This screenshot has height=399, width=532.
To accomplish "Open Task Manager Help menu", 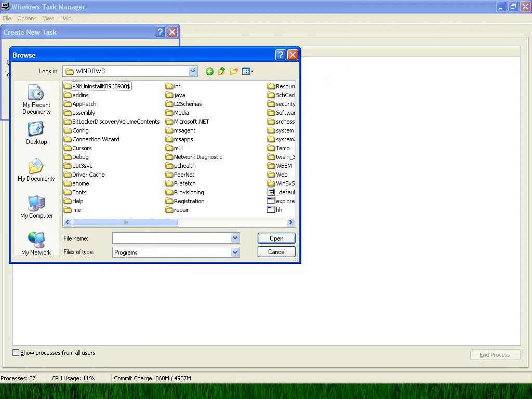I will [x=66, y=18].
